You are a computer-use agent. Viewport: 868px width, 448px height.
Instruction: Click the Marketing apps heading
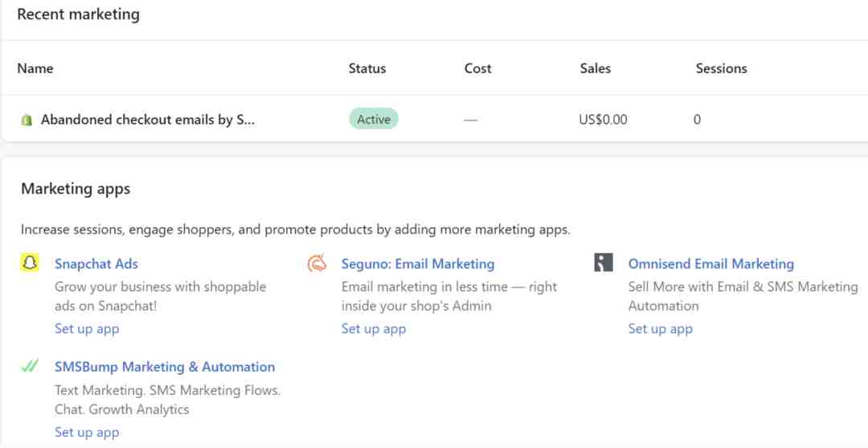coord(76,189)
